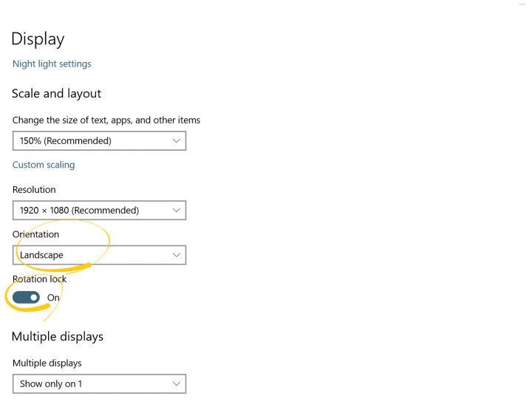532x402 pixels.
Task: Open the 150% (Recommended) scale dropdown
Action: click(100, 141)
